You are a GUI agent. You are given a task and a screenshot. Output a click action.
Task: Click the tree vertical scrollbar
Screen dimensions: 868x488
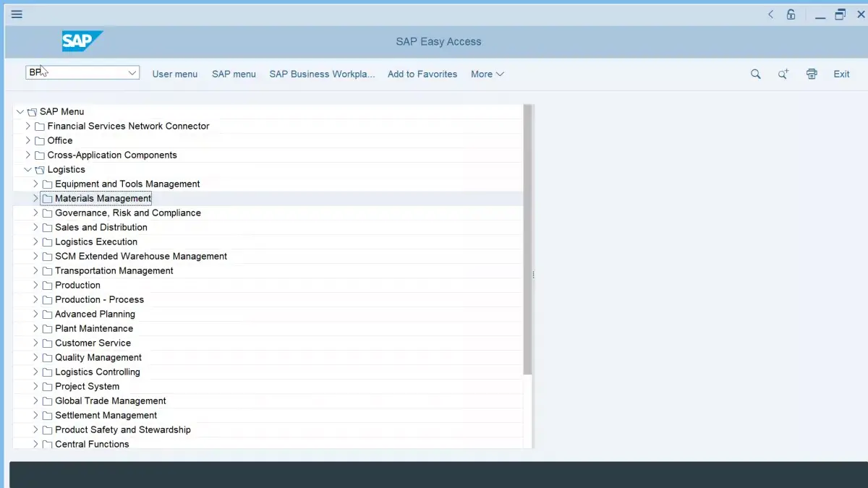coord(528,239)
